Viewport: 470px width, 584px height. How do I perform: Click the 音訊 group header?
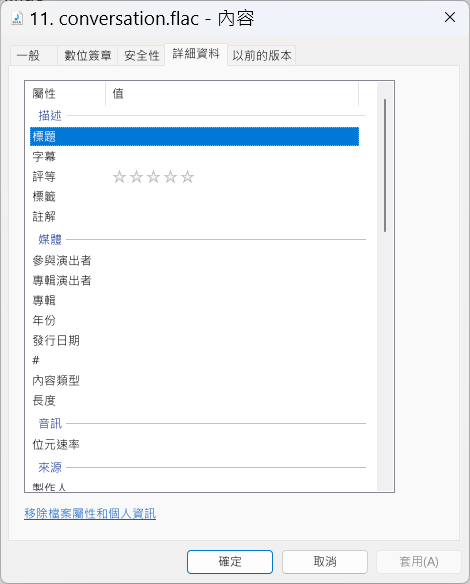pyautogui.click(x=50, y=423)
